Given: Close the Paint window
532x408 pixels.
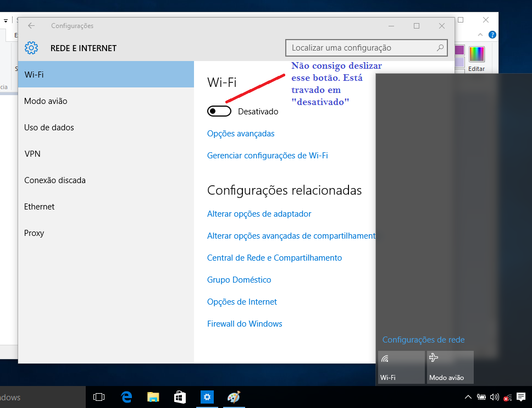Looking at the screenshot, I should pyautogui.click(x=486, y=20).
